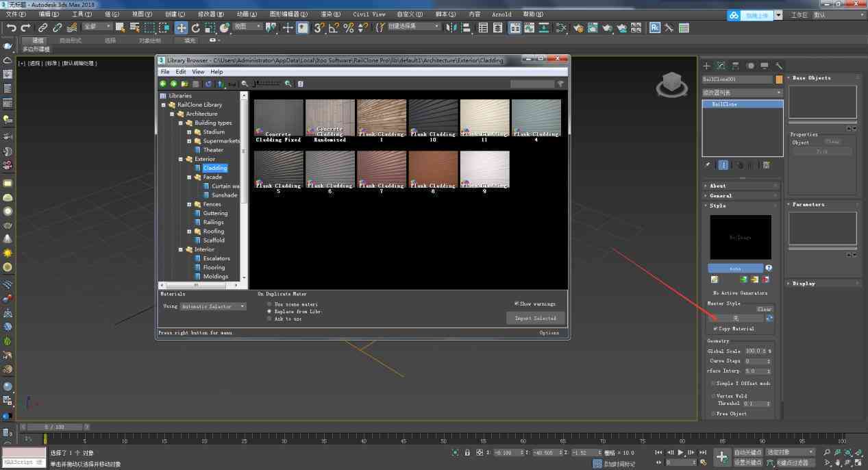Open the Mirror tool in main toolbar
Viewport: 868px width, 470px height.
click(451, 27)
